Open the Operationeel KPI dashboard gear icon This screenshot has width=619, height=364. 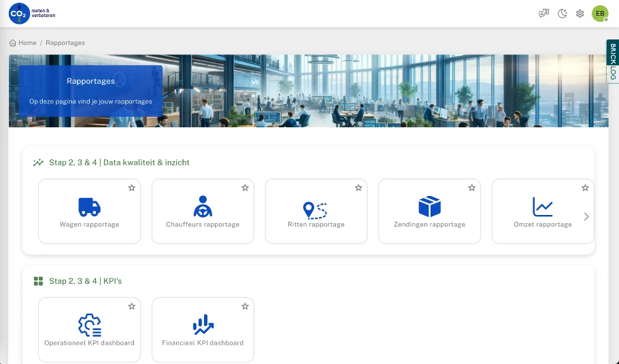pyautogui.click(x=89, y=325)
